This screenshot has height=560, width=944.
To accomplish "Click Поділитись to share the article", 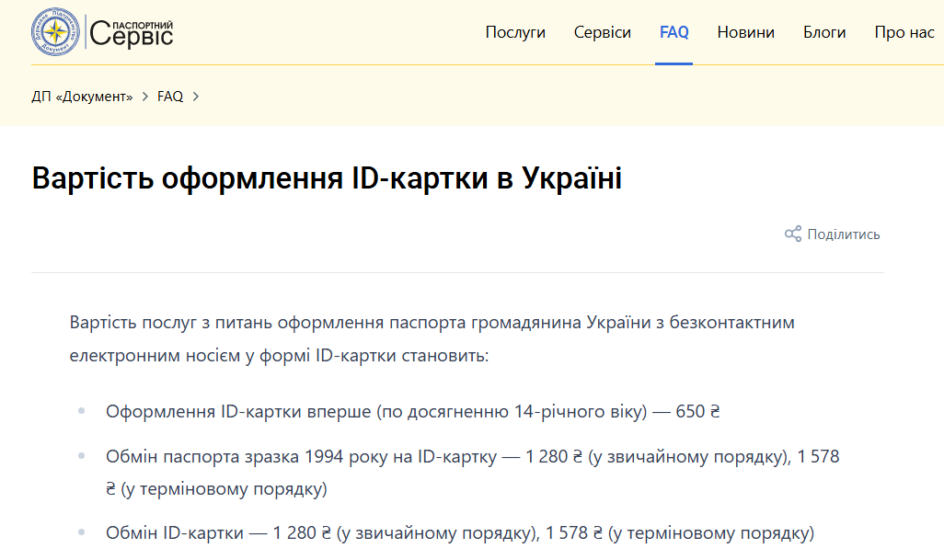I will pos(844,234).
